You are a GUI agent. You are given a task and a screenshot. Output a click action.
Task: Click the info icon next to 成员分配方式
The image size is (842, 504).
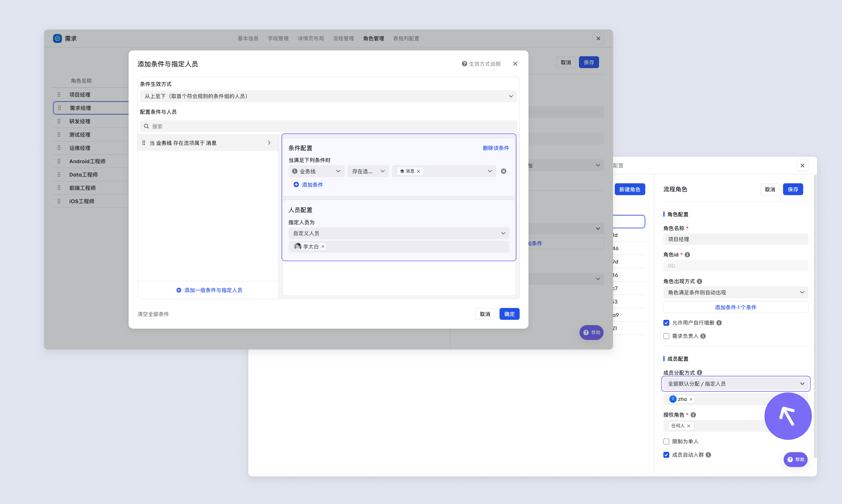(x=699, y=373)
